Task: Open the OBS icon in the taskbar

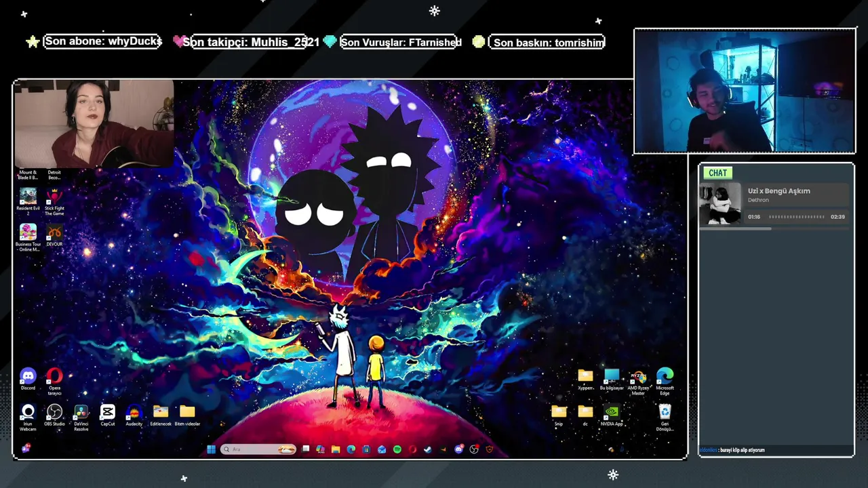Action: (x=474, y=449)
